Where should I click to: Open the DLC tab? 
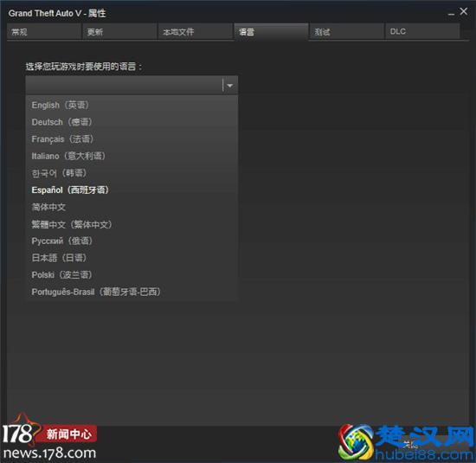[x=422, y=31]
